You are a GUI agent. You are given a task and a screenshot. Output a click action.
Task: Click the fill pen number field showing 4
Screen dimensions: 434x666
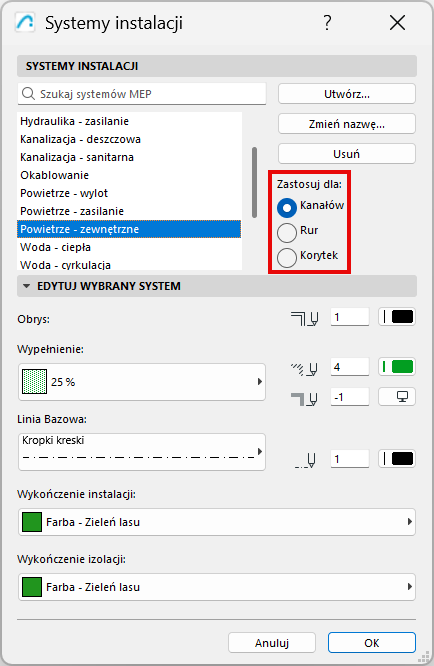point(350,367)
